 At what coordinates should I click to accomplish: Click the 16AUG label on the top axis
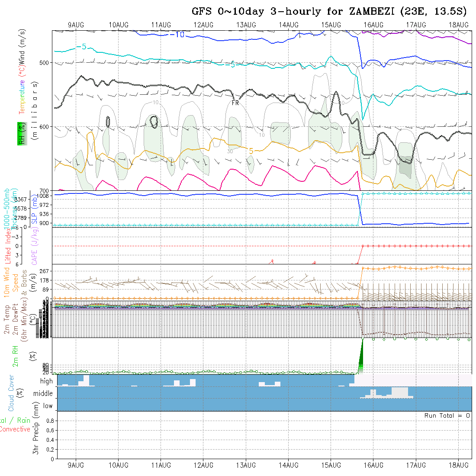click(x=373, y=25)
